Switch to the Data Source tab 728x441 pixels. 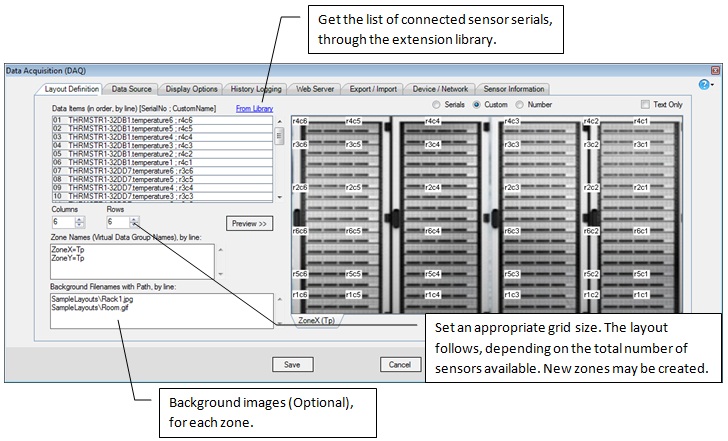point(132,89)
